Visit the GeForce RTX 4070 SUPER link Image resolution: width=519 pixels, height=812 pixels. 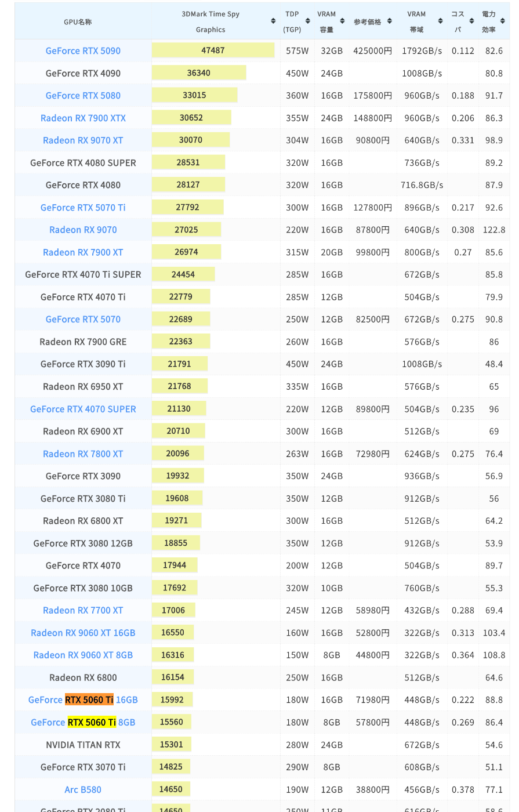pyautogui.click(x=83, y=409)
